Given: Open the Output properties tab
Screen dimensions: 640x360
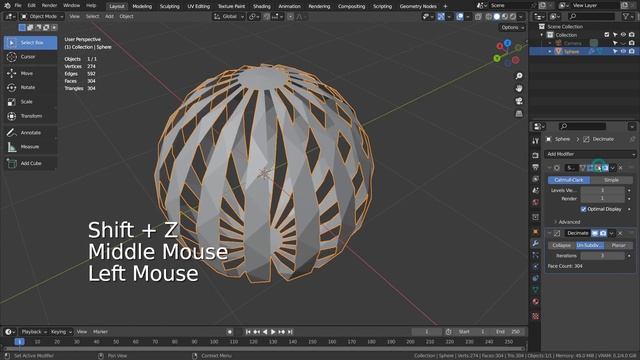Looking at the screenshot, I should [x=536, y=167].
